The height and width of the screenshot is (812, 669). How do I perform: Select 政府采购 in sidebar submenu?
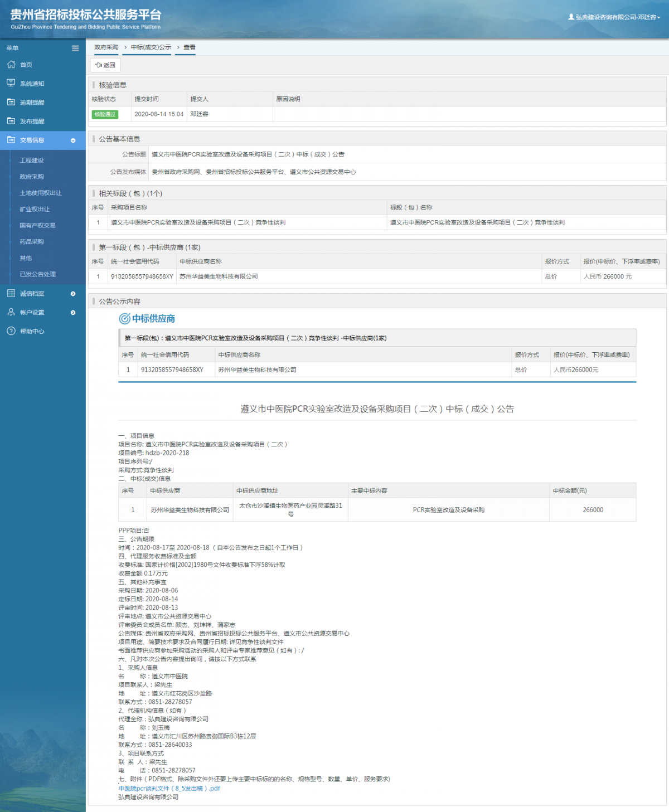(x=32, y=177)
